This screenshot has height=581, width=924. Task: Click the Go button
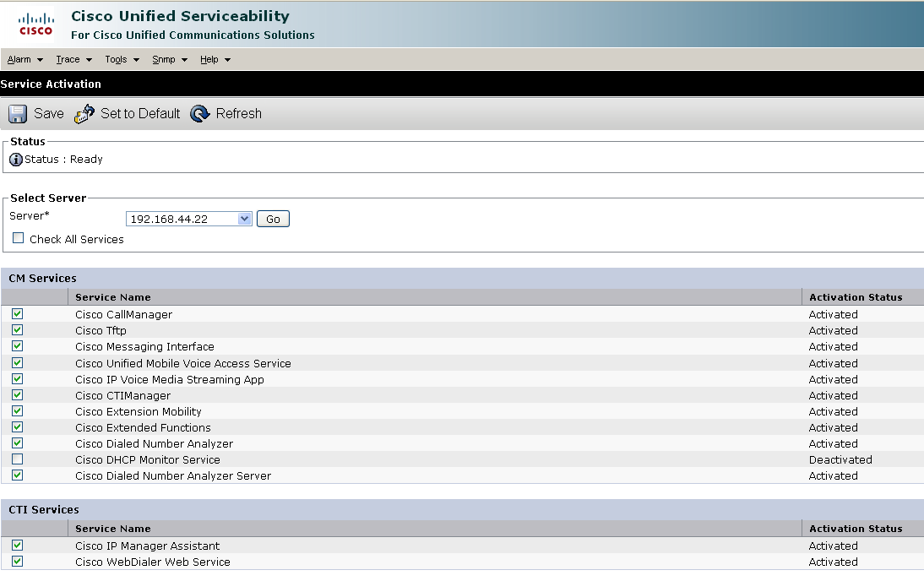[273, 220]
